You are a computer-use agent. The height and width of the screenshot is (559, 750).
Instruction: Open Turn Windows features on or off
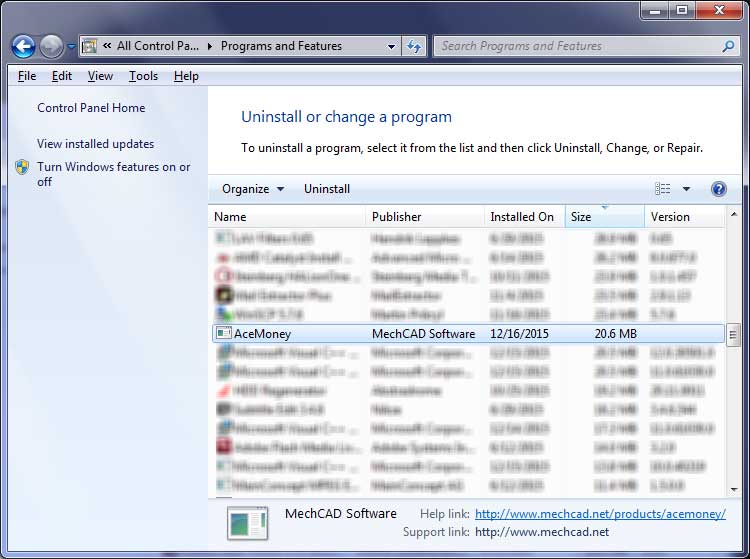point(113,174)
